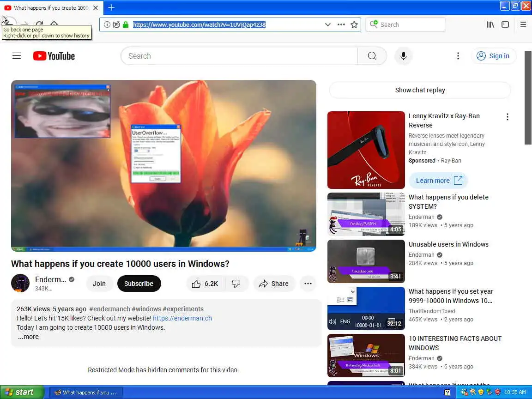
Task: Like the video (6.2K)
Action: pos(205,284)
